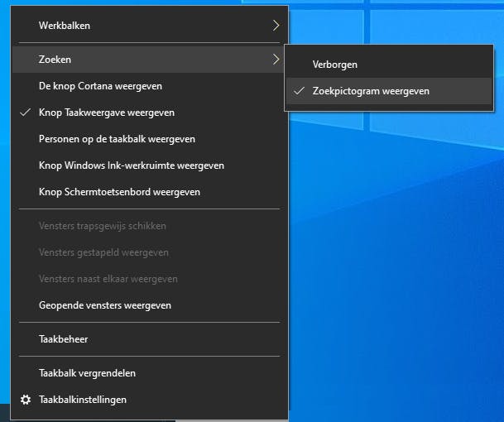Open Taakbeheer from the menu
Viewport: 504px width, 422px height.
click(x=150, y=339)
